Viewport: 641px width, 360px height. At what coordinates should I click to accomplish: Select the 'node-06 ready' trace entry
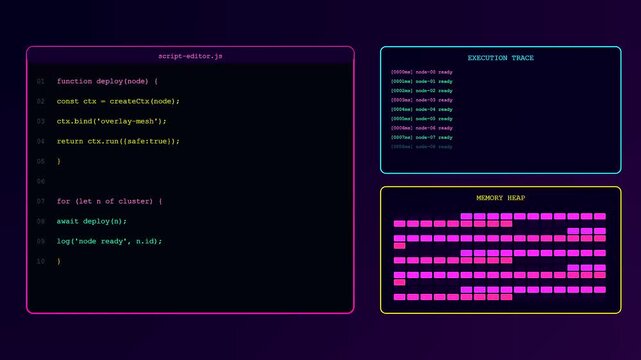click(x=421, y=128)
